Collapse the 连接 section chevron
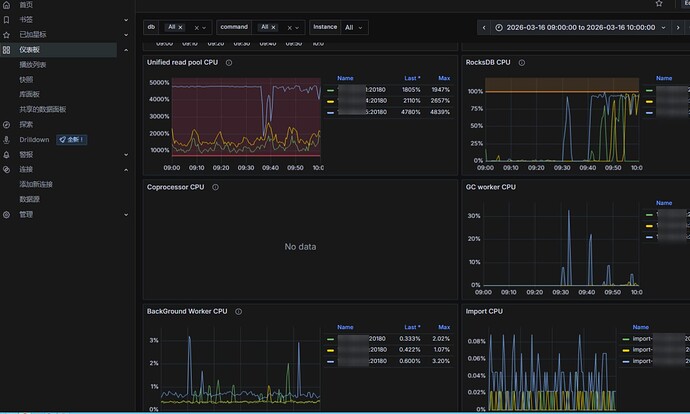The height and width of the screenshot is (414, 690). click(126, 169)
